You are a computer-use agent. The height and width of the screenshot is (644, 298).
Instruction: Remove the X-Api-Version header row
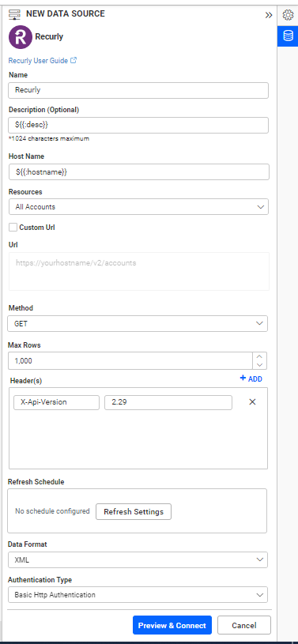coord(252,402)
